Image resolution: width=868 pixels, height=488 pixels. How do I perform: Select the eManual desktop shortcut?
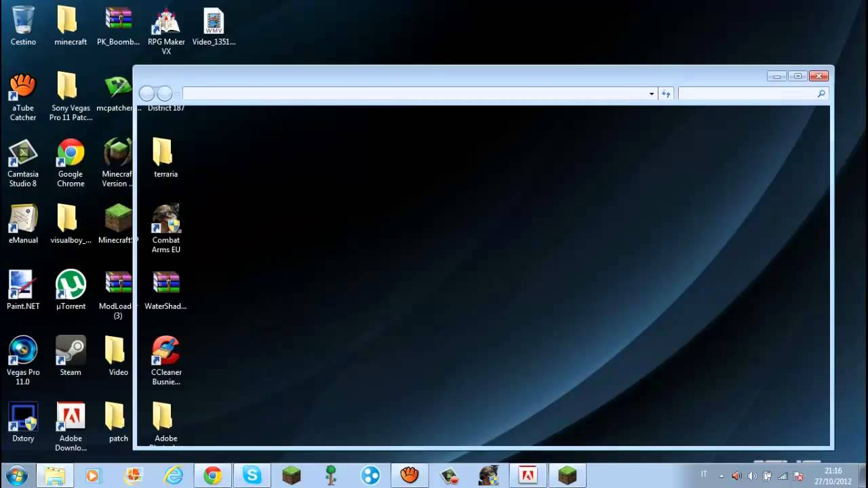coord(23,224)
